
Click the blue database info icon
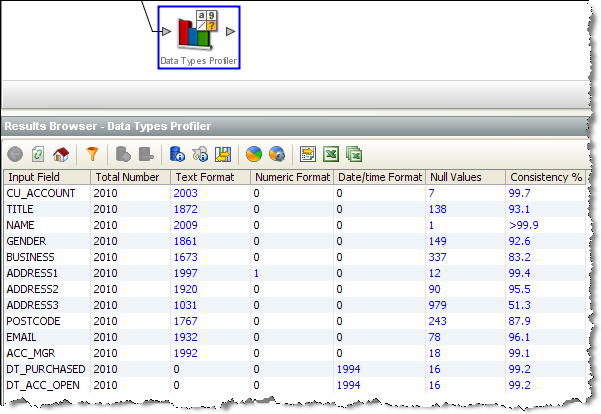(x=177, y=154)
